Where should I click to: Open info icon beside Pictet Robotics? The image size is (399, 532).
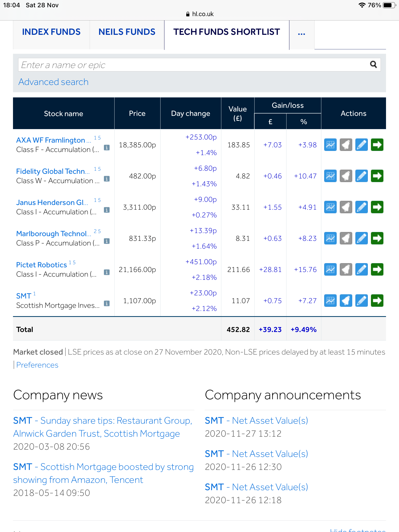pyautogui.click(x=107, y=272)
